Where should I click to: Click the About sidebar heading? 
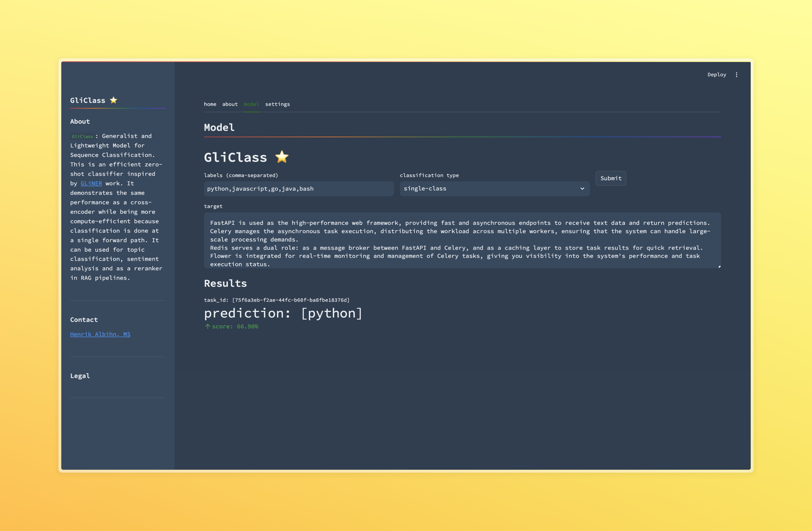(80, 121)
